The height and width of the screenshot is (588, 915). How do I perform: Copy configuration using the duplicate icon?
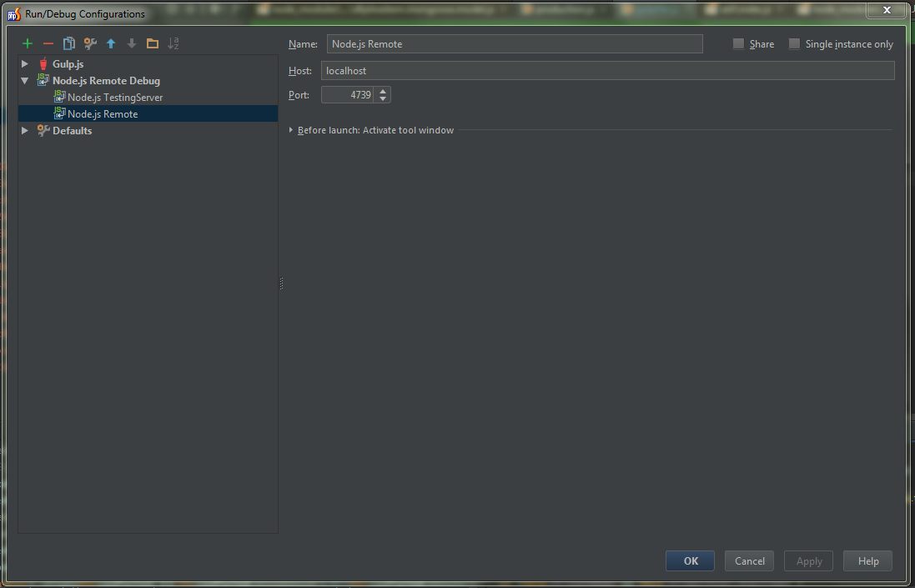pos(69,43)
